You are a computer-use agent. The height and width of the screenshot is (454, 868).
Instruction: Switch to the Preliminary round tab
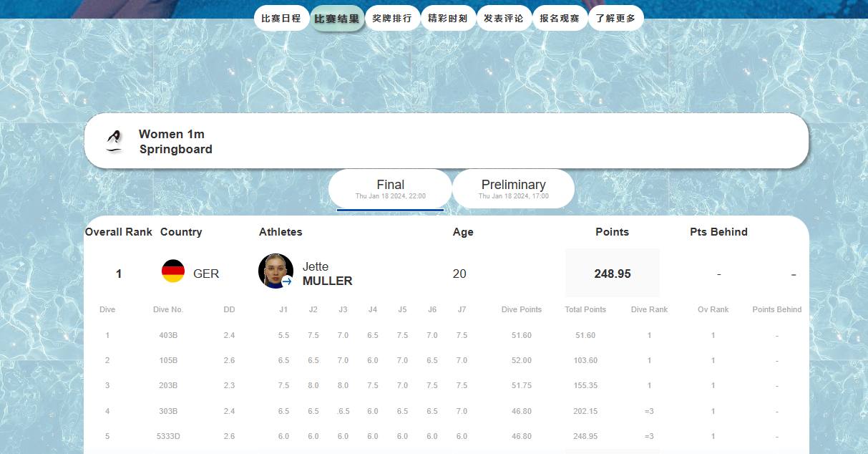click(514, 189)
